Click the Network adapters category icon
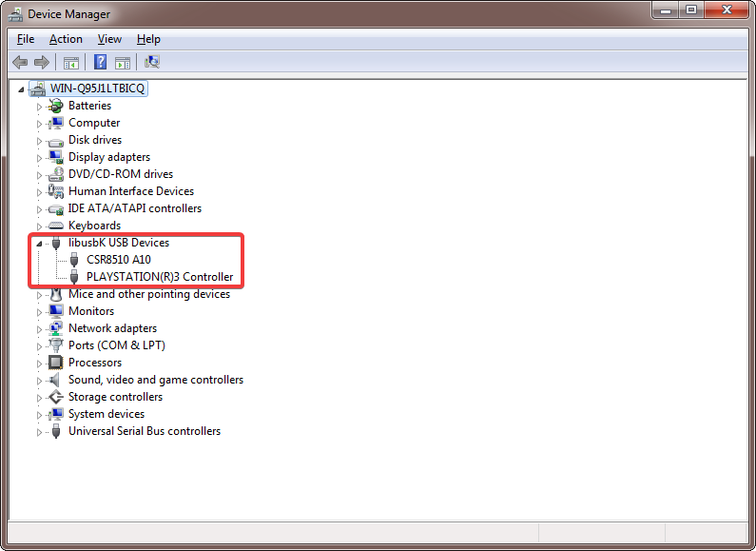Image resolution: width=756 pixels, height=551 pixels. click(56, 328)
